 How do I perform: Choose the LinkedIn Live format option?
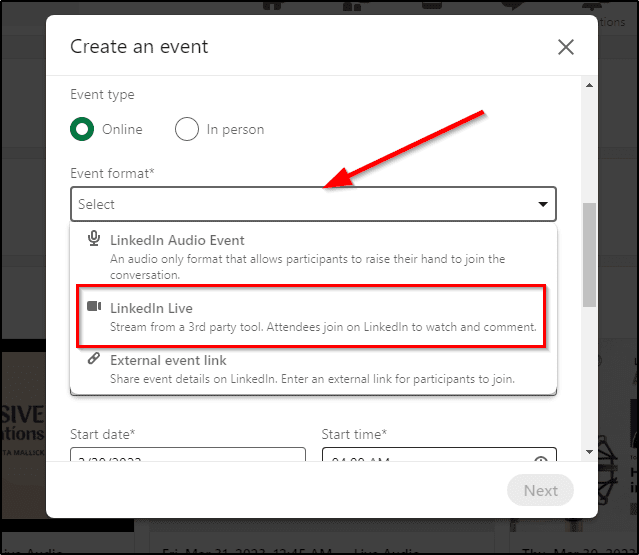pyautogui.click(x=311, y=316)
